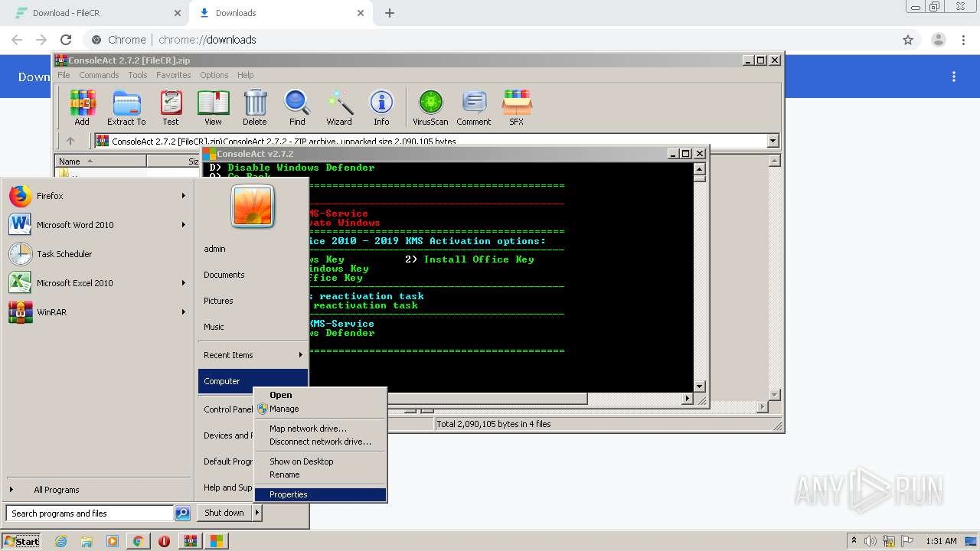Choose Manage from the context menu

pyautogui.click(x=321, y=409)
